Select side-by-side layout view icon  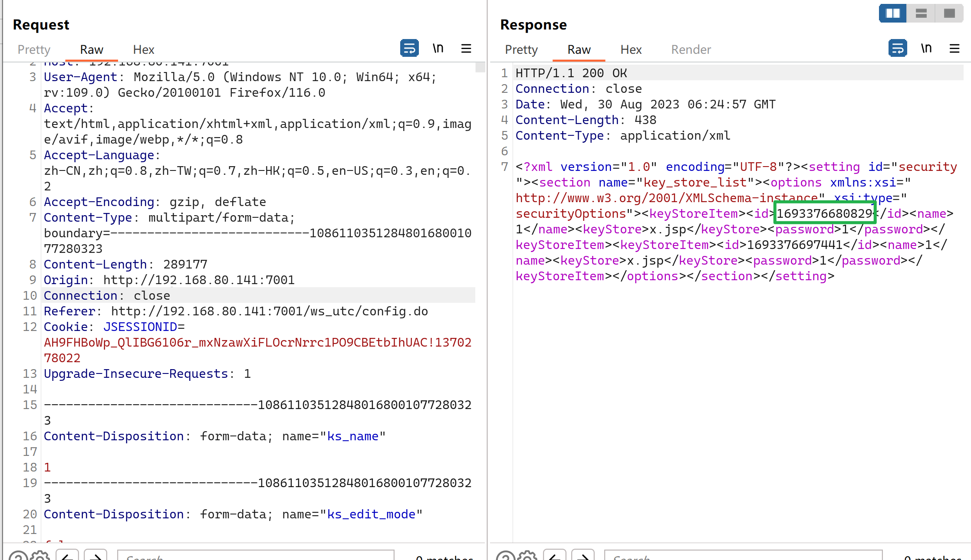(892, 13)
